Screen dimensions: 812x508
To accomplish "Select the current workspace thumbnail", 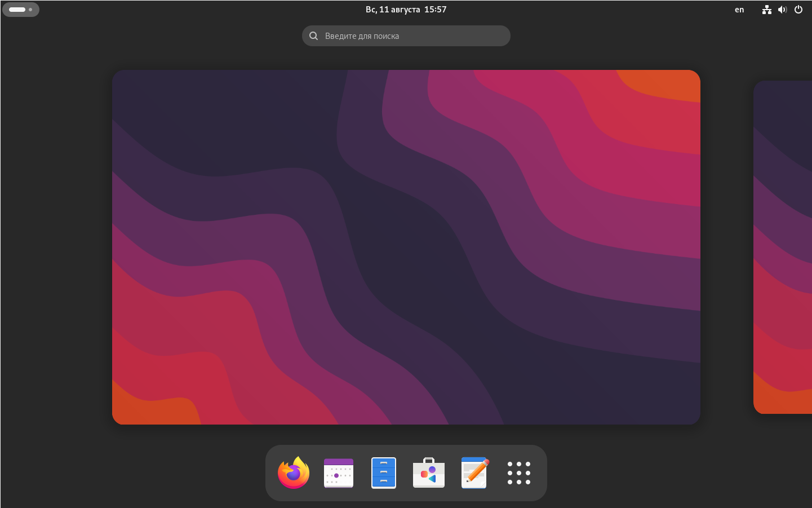I will [x=406, y=247].
